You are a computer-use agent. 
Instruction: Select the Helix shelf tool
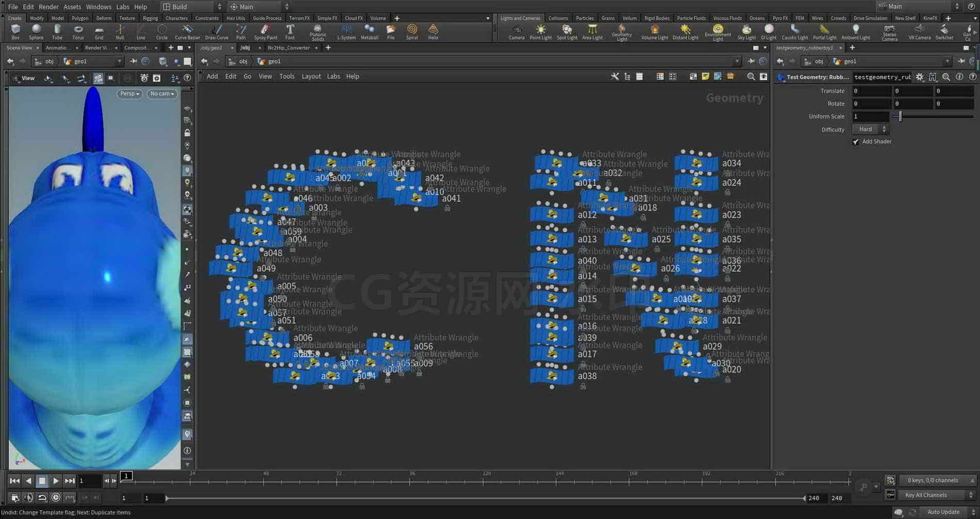coord(433,31)
